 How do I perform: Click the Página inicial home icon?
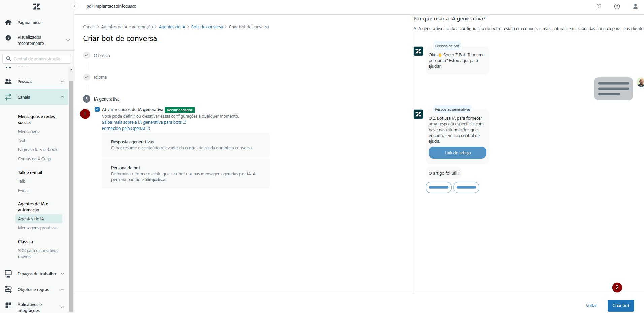[8, 22]
